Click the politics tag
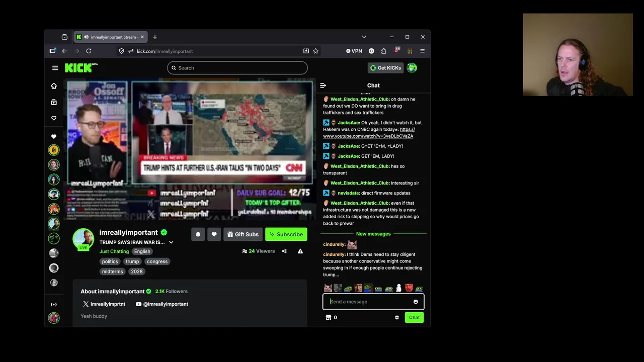Viewport: 644px width, 362px height. point(110,261)
